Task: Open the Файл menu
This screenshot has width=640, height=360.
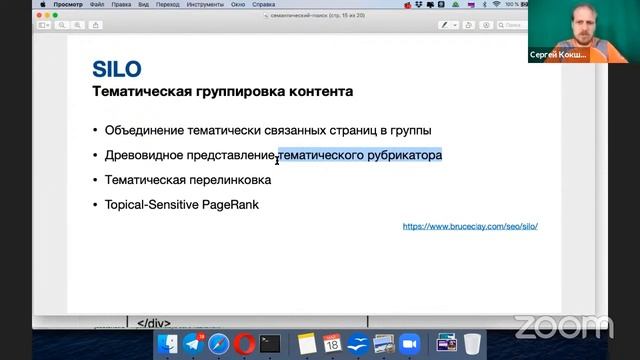Action: [97, 4]
